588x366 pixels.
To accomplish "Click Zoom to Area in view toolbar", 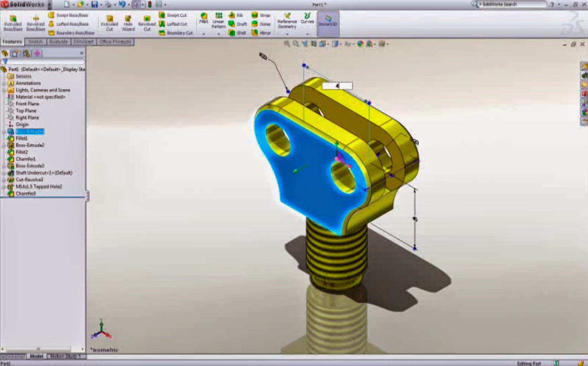I will point(296,44).
